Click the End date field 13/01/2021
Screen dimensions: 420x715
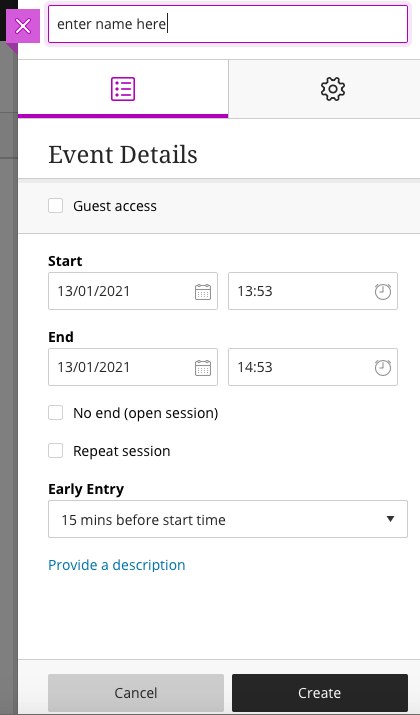coord(133,367)
